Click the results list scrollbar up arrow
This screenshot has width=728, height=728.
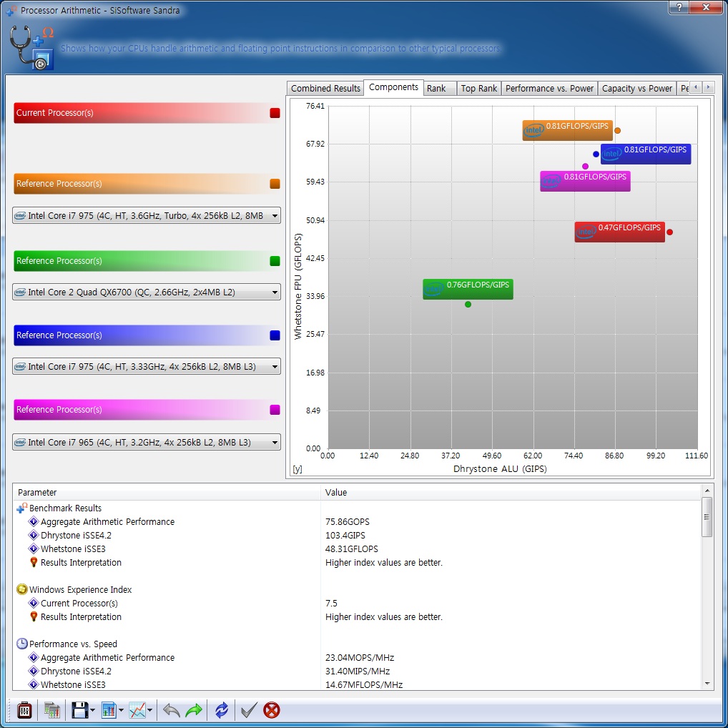pyautogui.click(x=707, y=491)
